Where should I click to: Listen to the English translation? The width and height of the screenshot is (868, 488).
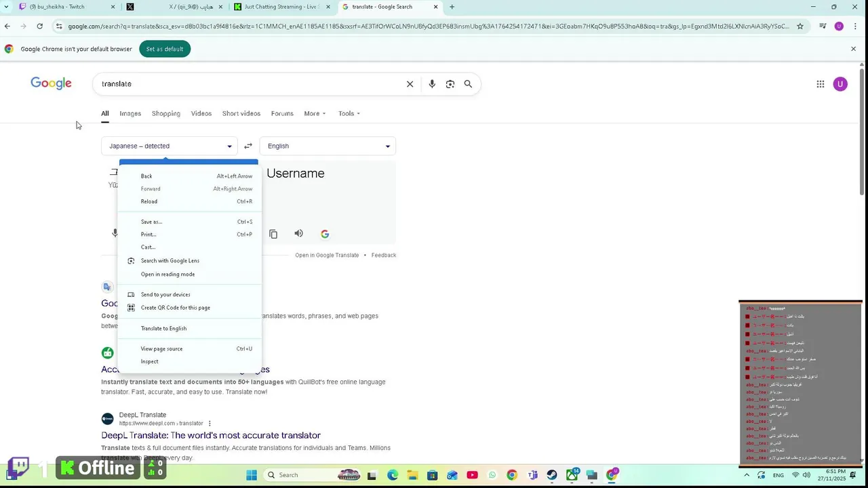[x=298, y=233]
